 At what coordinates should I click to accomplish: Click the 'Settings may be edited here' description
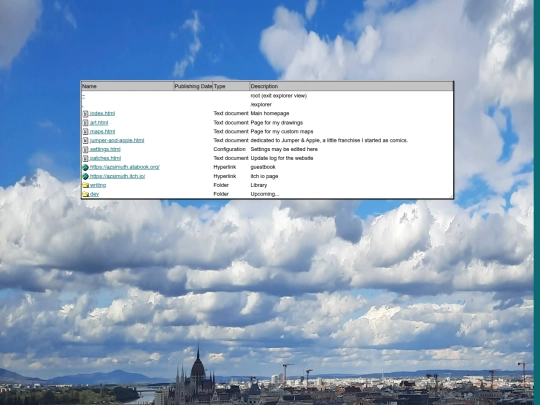pyautogui.click(x=284, y=149)
